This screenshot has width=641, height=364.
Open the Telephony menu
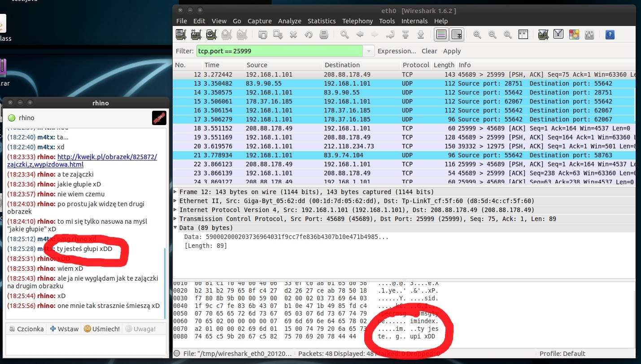point(358,21)
